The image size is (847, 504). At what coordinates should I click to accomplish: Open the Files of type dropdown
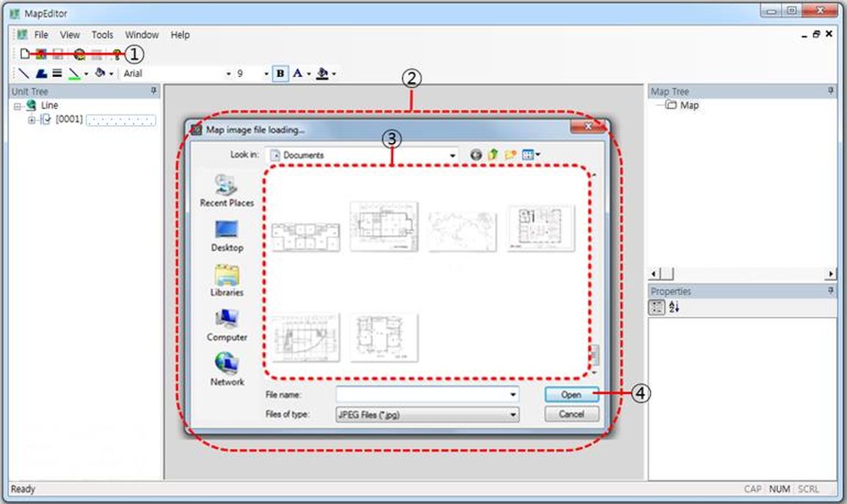coord(513,414)
